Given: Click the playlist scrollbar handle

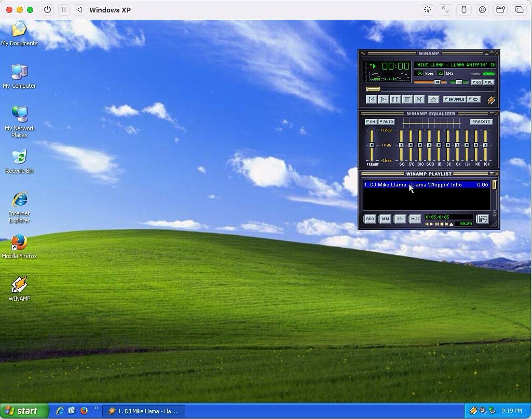Looking at the screenshot, I should pyautogui.click(x=494, y=185).
